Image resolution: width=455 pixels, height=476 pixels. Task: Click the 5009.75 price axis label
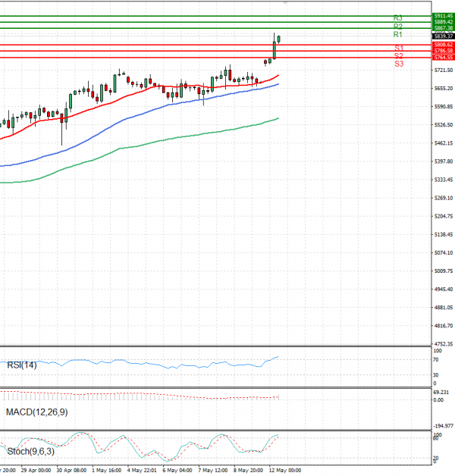pos(443,271)
